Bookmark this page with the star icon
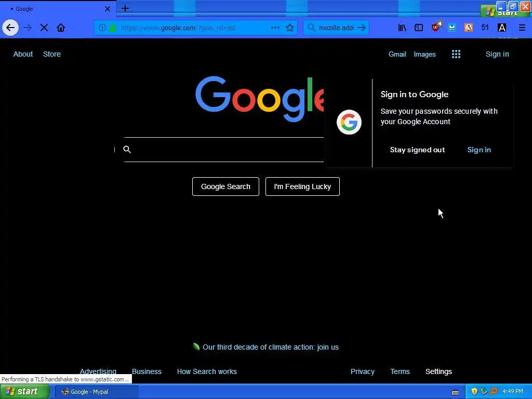 (x=290, y=28)
